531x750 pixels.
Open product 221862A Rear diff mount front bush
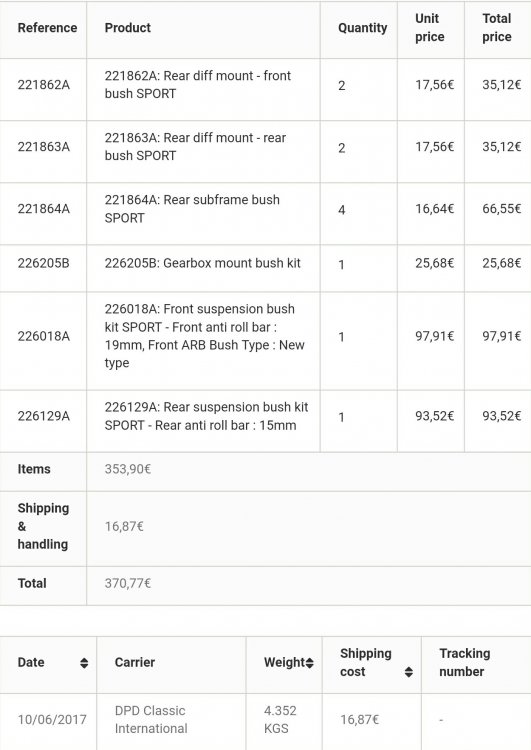pyautogui.click(x=198, y=85)
